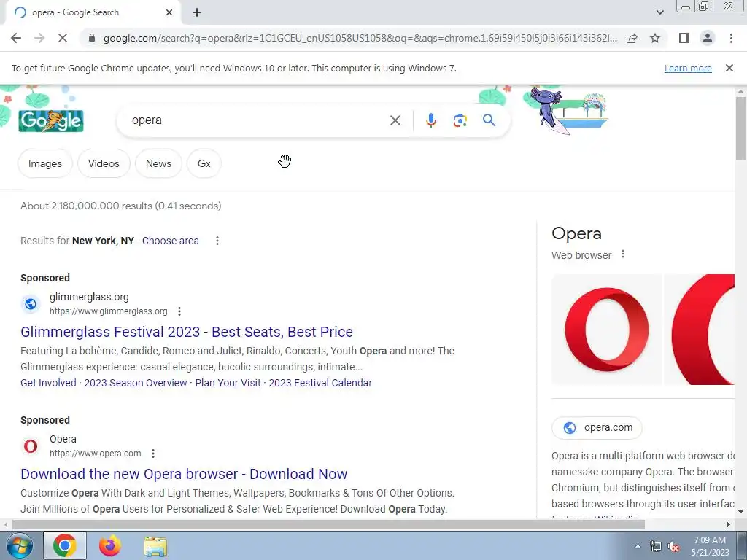The image size is (747, 560).
Task: Show hidden system tray icons
Action: (x=638, y=546)
